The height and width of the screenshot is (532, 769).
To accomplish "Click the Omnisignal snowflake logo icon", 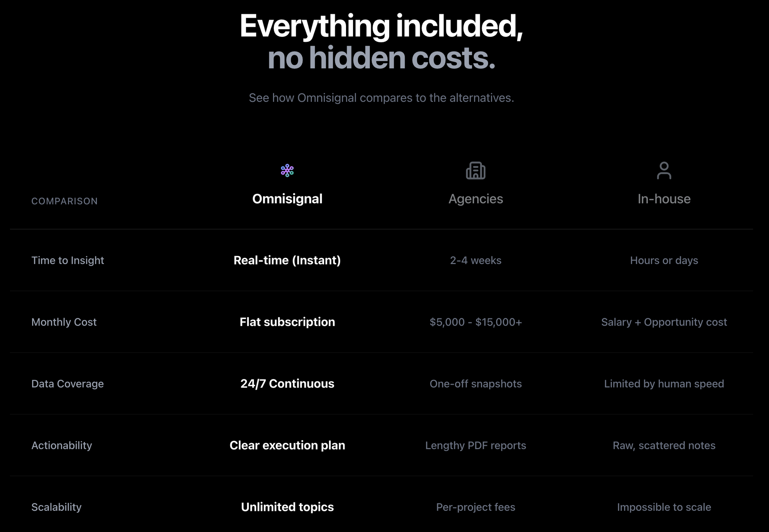I will click(287, 170).
